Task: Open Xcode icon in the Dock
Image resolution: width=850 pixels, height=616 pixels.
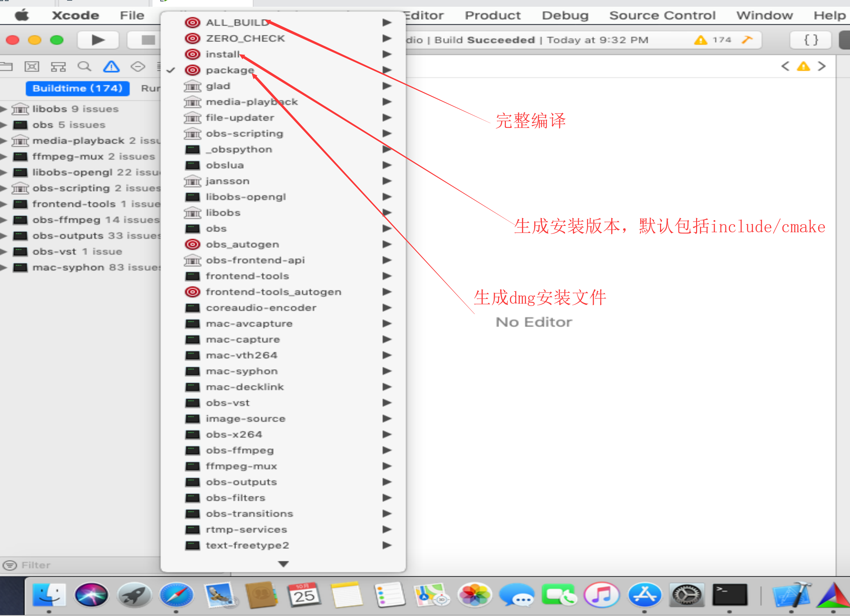Action: (791, 595)
